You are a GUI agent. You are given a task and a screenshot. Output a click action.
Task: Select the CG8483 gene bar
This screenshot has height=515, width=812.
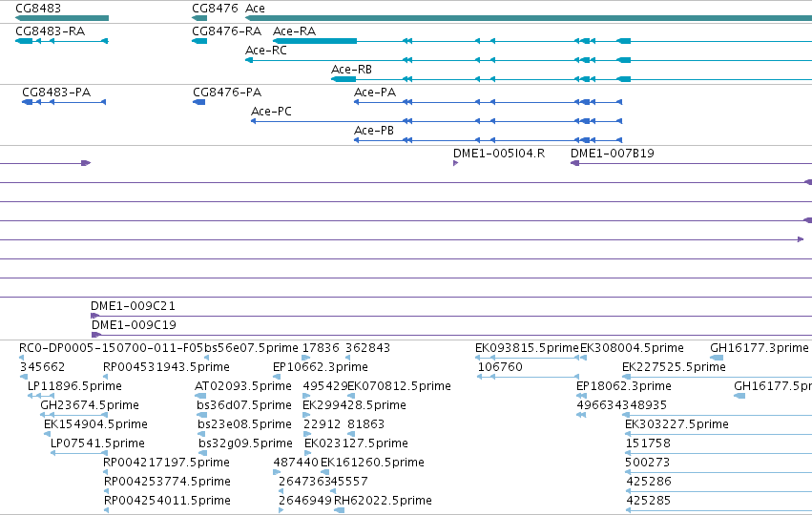tap(62, 18)
